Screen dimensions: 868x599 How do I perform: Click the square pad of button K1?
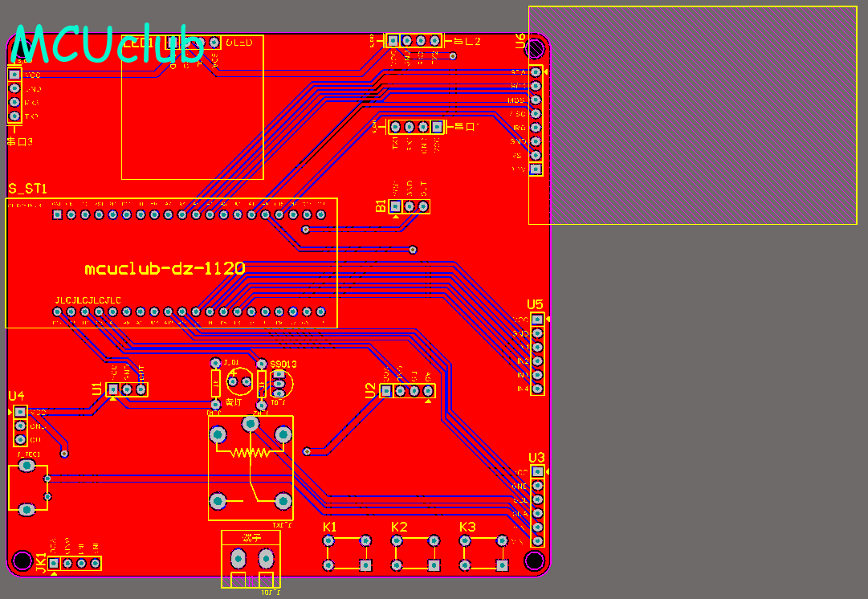click(x=365, y=565)
